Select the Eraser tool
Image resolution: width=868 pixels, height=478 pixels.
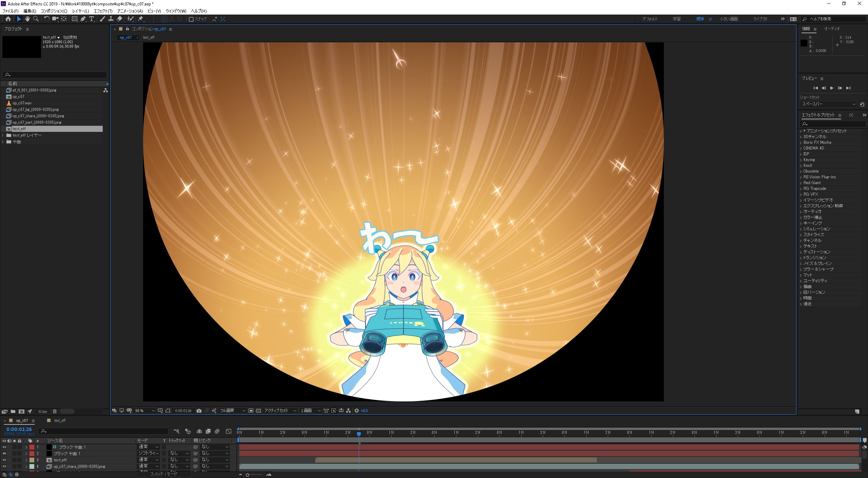click(119, 19)
